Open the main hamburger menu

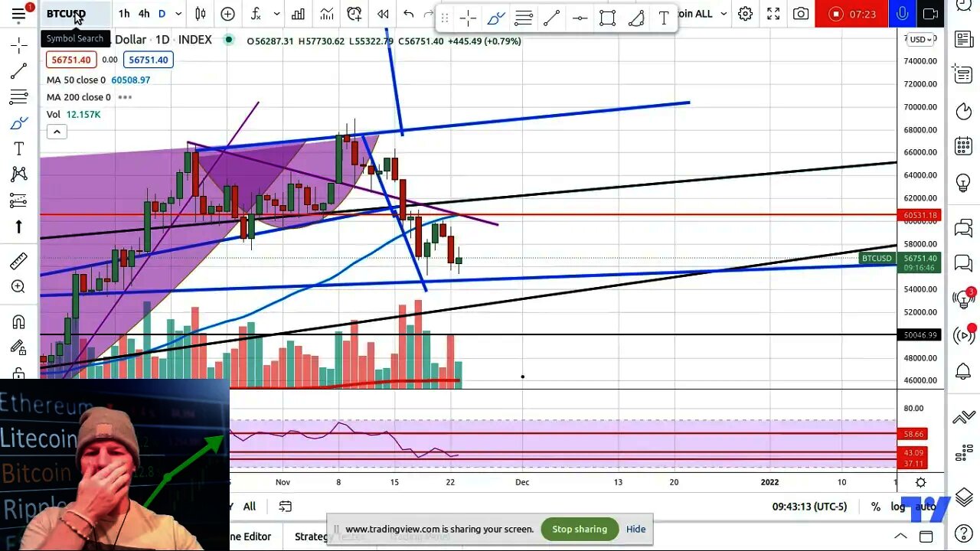coord(18,14)
